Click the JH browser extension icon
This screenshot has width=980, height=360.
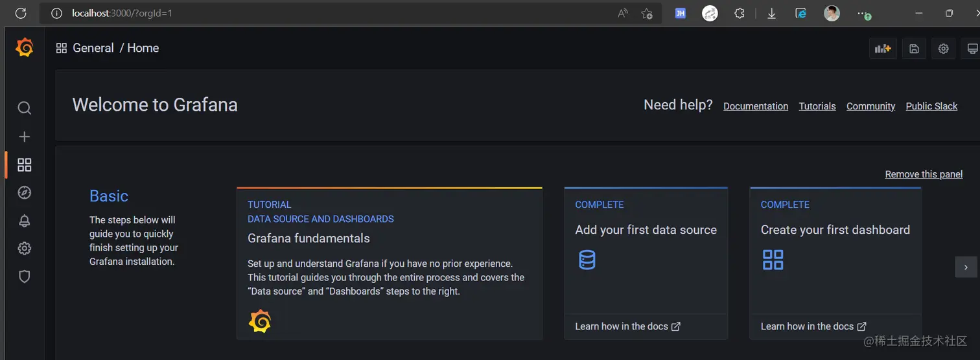(680, 13)
